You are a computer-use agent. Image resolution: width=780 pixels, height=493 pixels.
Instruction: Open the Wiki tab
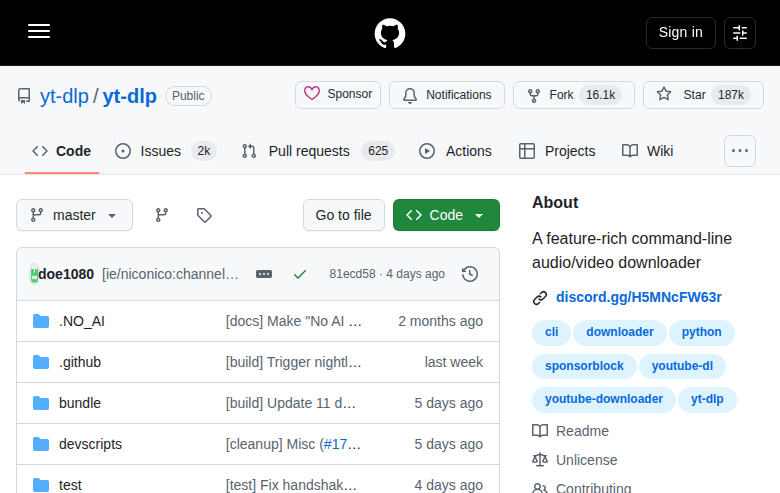point(647,151)
